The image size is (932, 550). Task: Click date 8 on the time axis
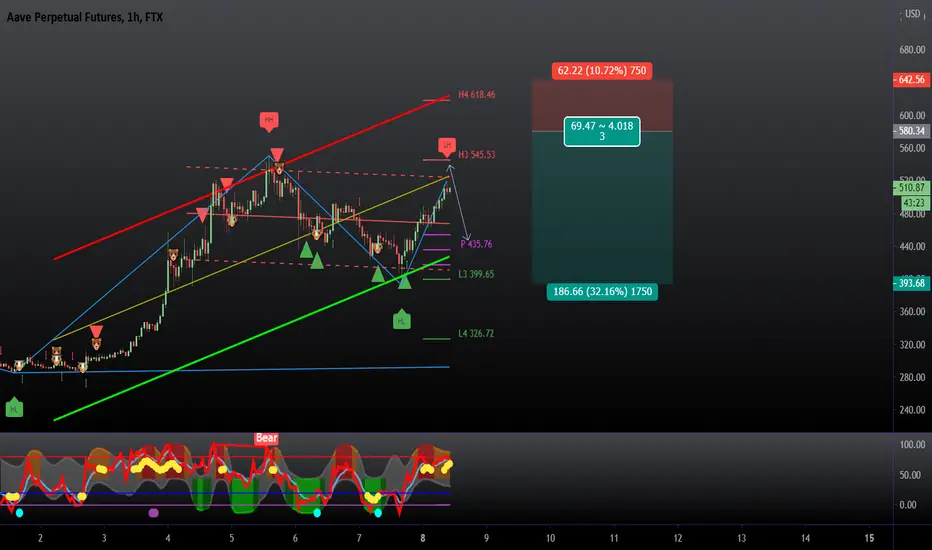(423, 538)
